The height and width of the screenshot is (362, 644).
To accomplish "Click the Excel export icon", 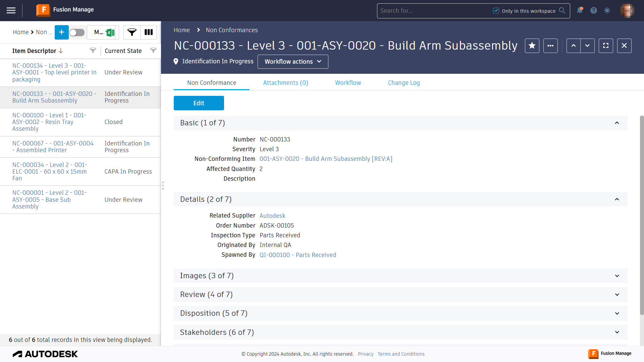I will click(x=110, y=32).
